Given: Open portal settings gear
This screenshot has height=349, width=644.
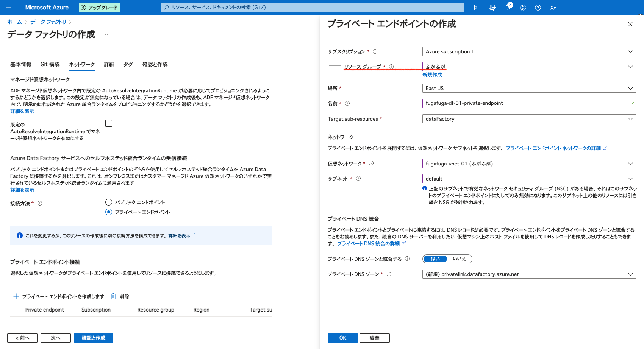Looking at the screenshot, I should 523,8.
